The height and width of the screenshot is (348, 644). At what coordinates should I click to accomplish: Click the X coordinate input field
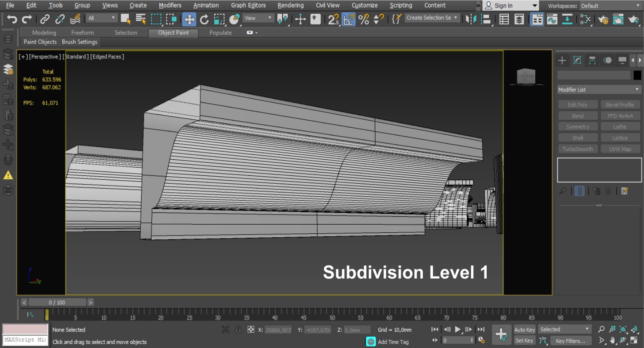(278, 330)
